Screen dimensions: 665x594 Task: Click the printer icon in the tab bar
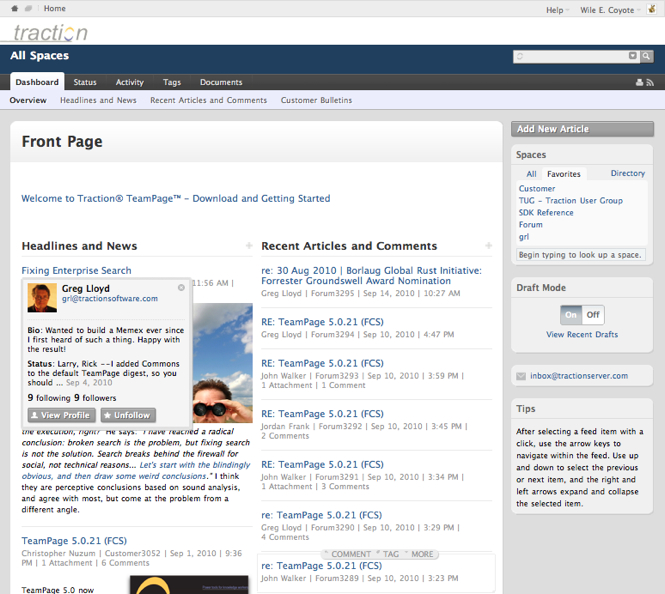[640, 83]
